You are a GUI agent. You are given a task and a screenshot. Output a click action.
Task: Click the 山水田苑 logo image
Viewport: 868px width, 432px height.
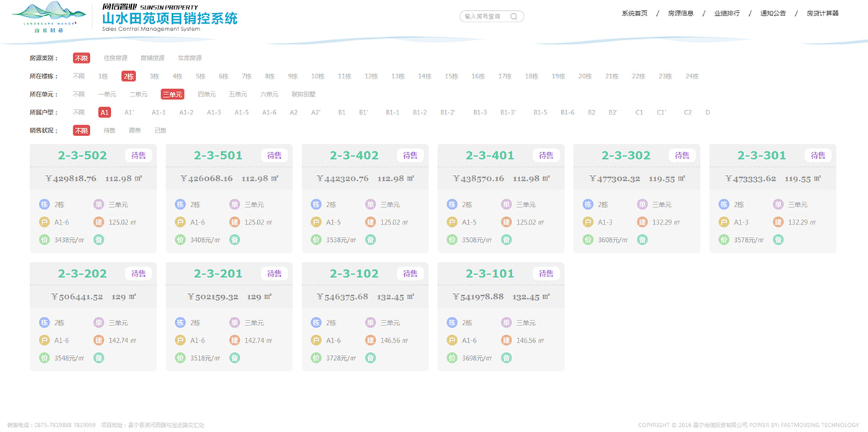[x=48, y=17]
